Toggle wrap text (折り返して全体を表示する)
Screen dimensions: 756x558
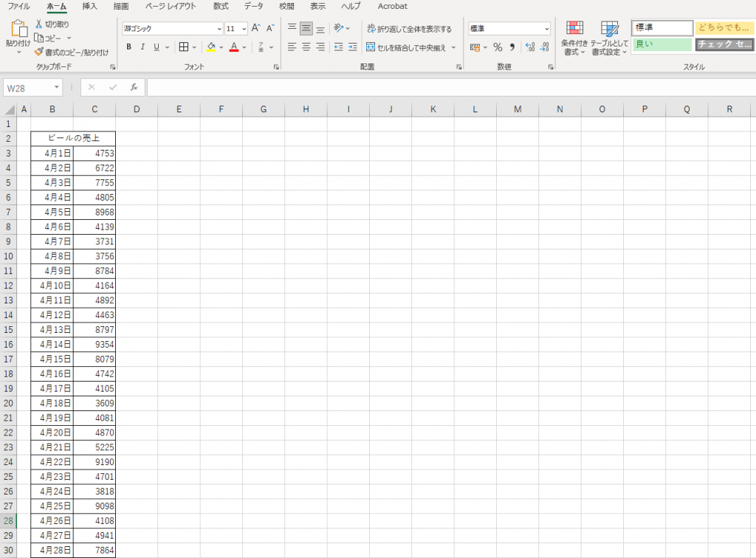tap(409, 29)
